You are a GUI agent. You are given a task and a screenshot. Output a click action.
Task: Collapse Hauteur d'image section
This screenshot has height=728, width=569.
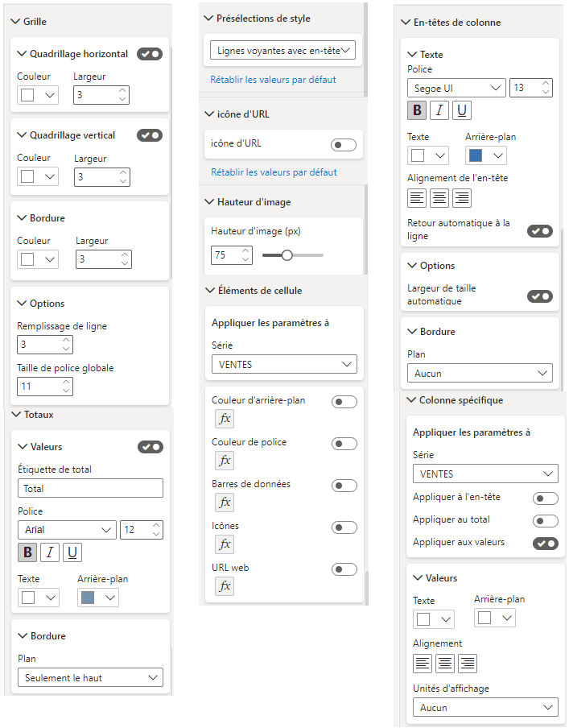click(210, 201)
